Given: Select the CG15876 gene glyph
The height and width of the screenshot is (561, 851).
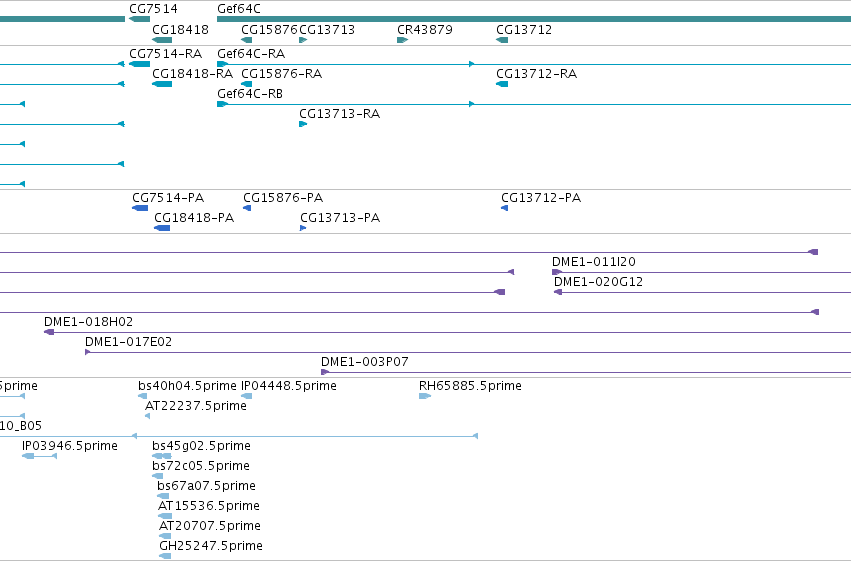Looking at the screenshot, I should click(x=246, y=40).
